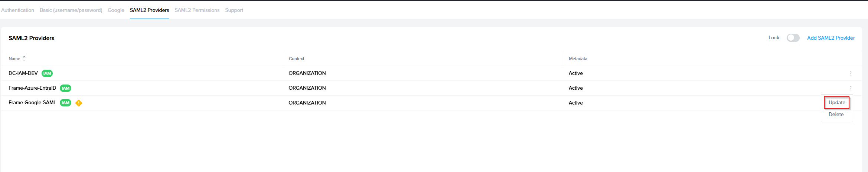This screenshot has height=172, width=868.
Task: Click the sort arrow next to Name
Action: click(x=24, y=59)
